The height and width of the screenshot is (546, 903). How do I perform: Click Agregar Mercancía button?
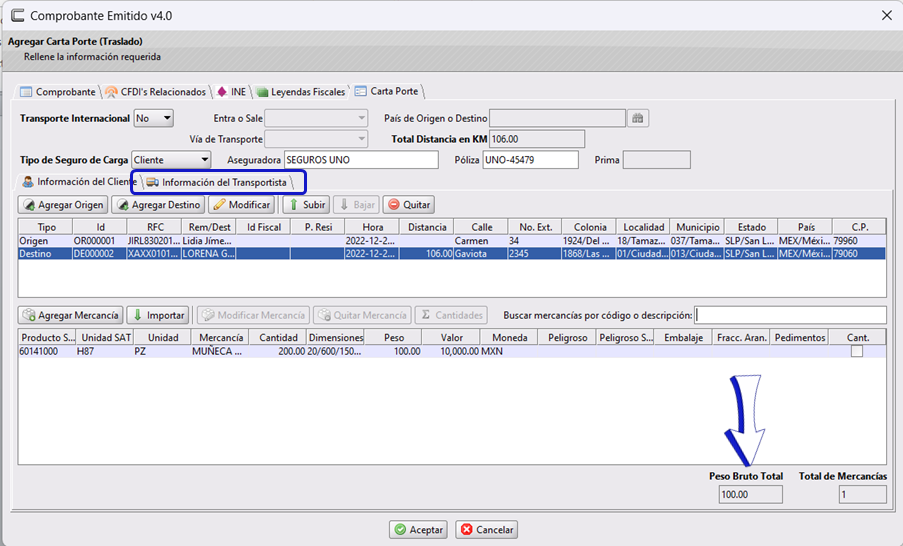click(x=70, y=315)
